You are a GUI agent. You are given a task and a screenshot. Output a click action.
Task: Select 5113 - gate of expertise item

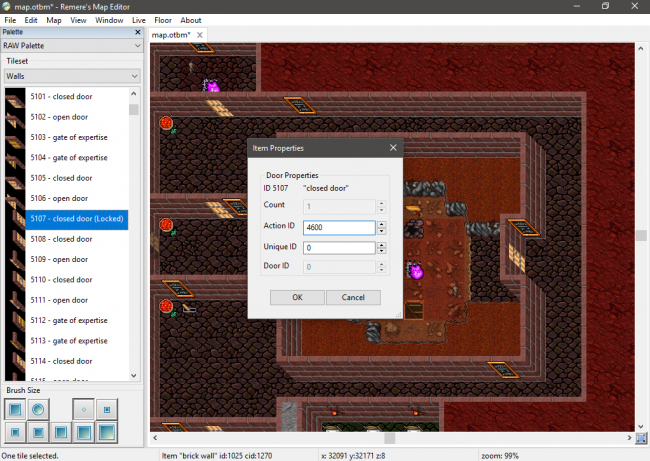tap(77, 341)
